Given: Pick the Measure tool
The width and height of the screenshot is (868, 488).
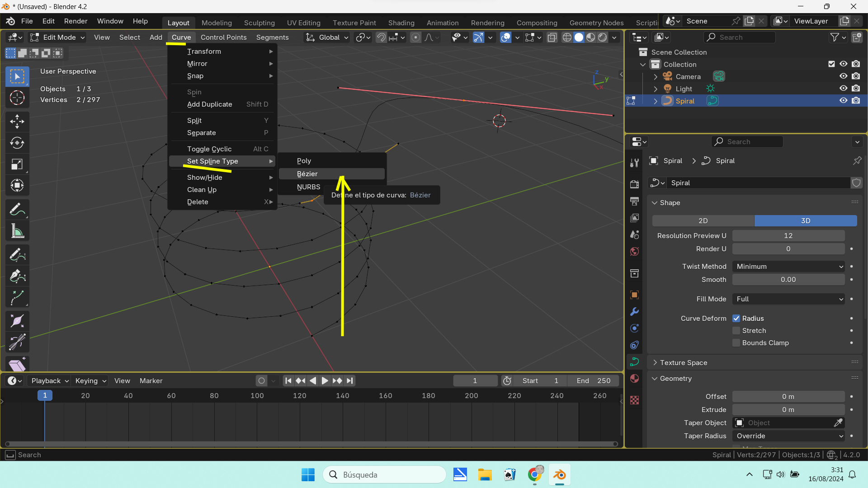Looking at the screenshot, I should point(17,232).
